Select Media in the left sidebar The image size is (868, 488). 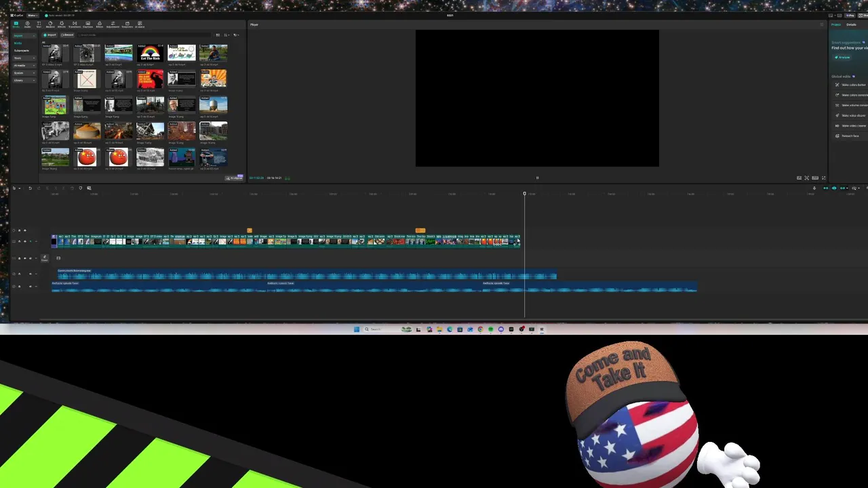(18, 43)
